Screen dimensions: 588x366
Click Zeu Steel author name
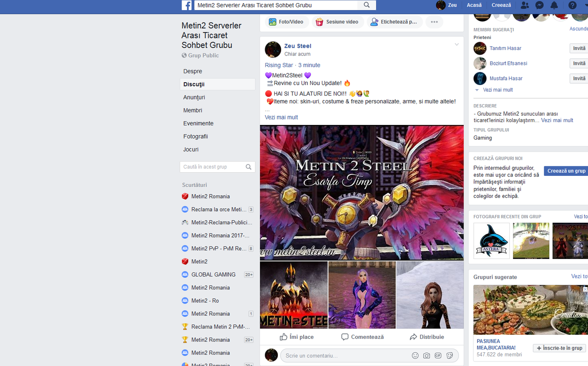(x=298, y=46)
